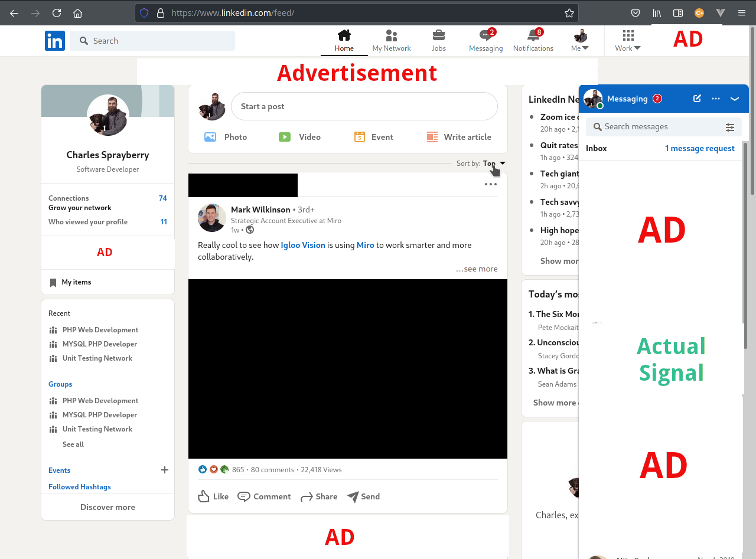Send the post via message

pos(363,496)
